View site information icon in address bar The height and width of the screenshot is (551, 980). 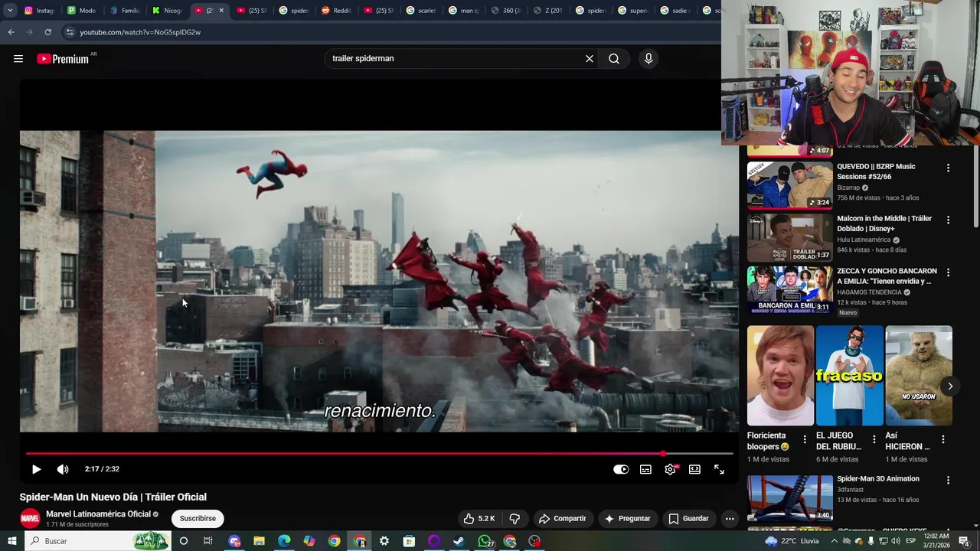(70, 32)
